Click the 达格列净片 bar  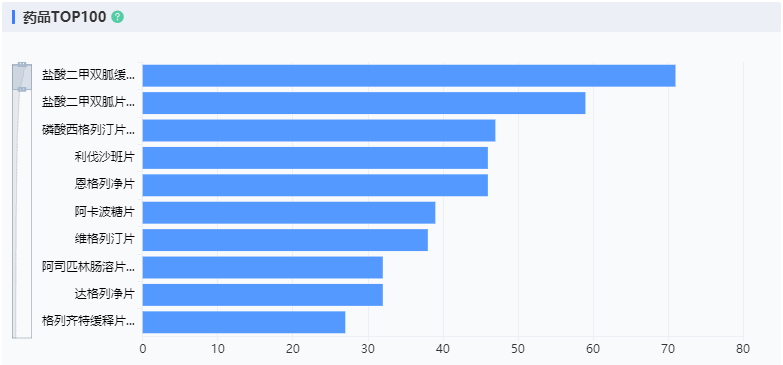tap(263, 296)
